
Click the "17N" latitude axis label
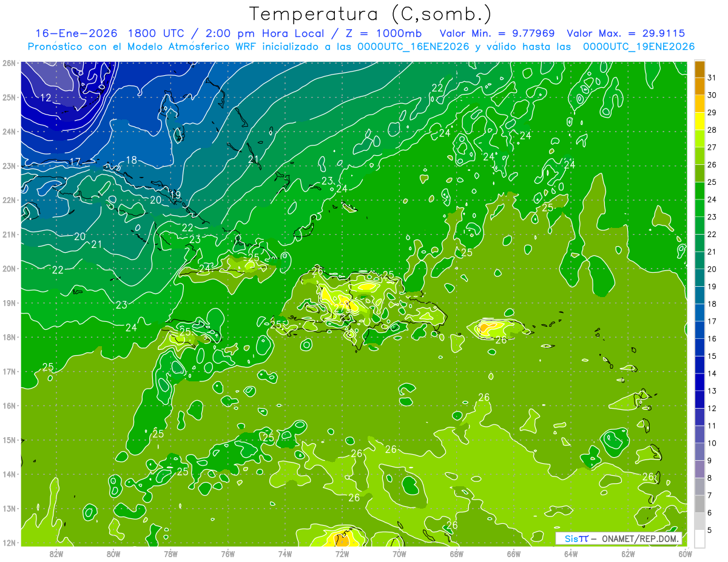click(9, 371)
